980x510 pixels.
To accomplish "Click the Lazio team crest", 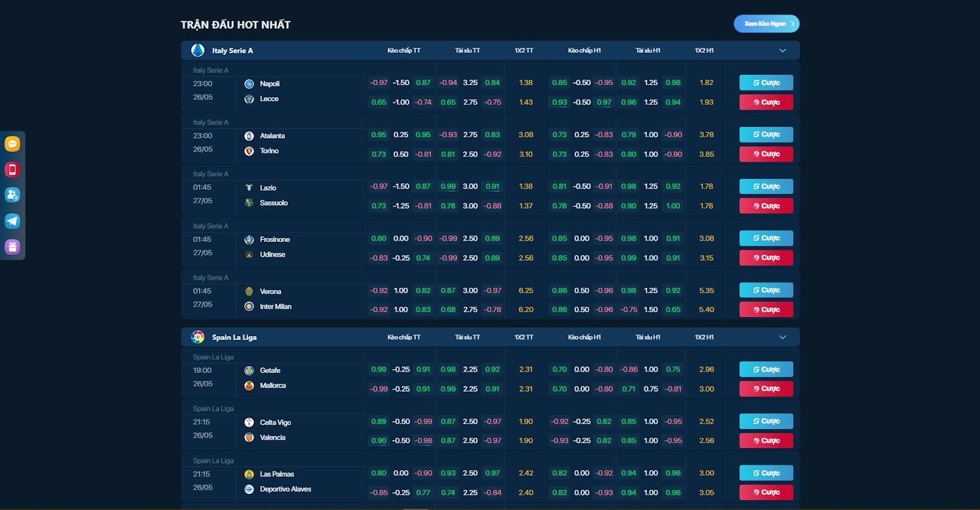I will coord(249,188).
